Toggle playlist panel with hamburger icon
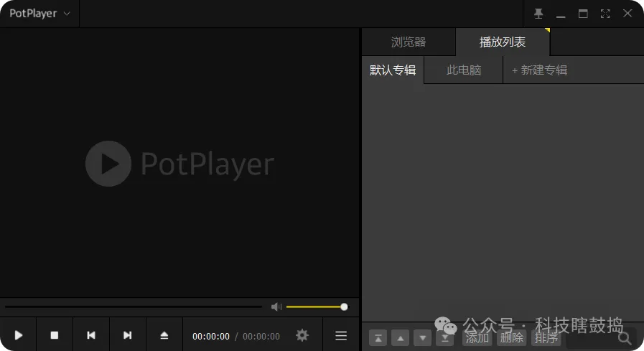The width and height of the screenshot is (644, 351). 341,336
